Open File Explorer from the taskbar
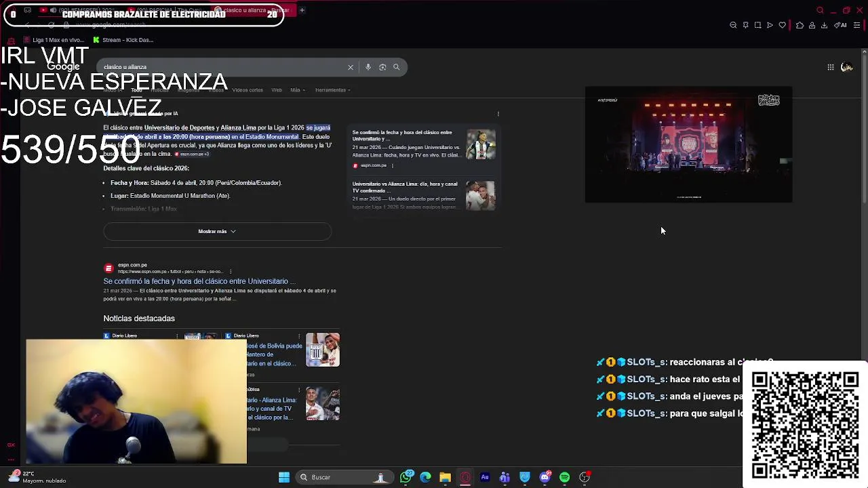 [x=445, y=477]
